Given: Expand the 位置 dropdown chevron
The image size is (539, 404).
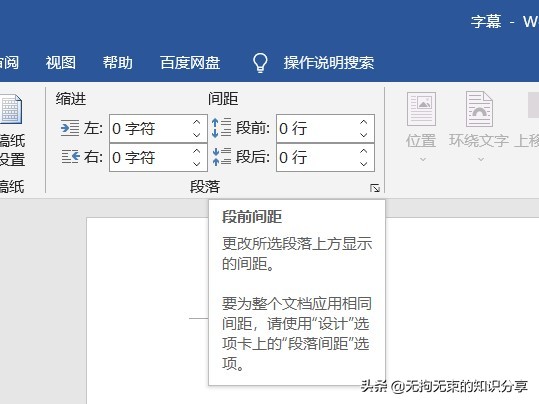Looking at the screenshot, I should point(423,160).
